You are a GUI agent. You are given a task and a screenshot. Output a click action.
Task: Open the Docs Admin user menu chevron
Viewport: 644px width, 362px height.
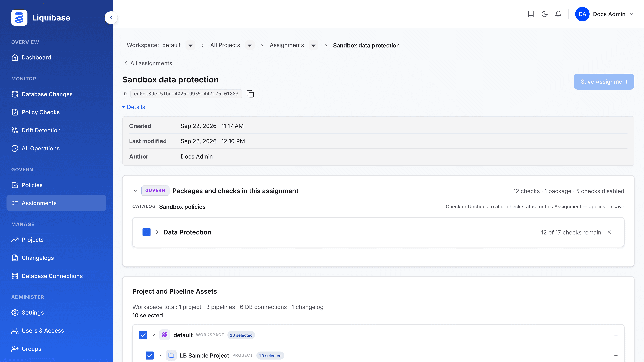click(632, 14)
